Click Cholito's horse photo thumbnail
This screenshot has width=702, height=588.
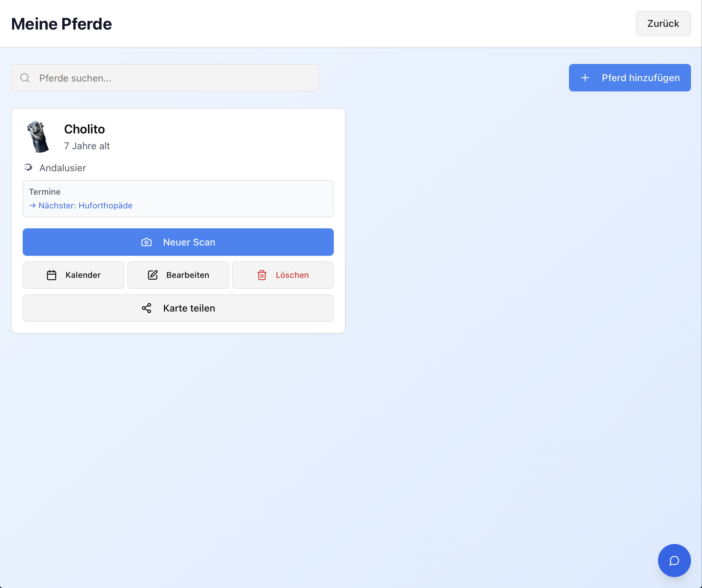coord(38,137)
